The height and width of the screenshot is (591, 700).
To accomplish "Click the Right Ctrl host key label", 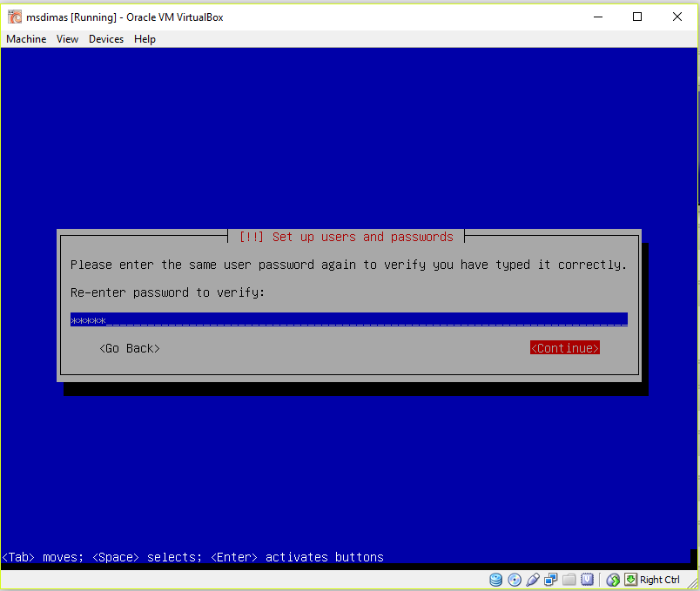I will pyautogui.click(x=660, y=580).
